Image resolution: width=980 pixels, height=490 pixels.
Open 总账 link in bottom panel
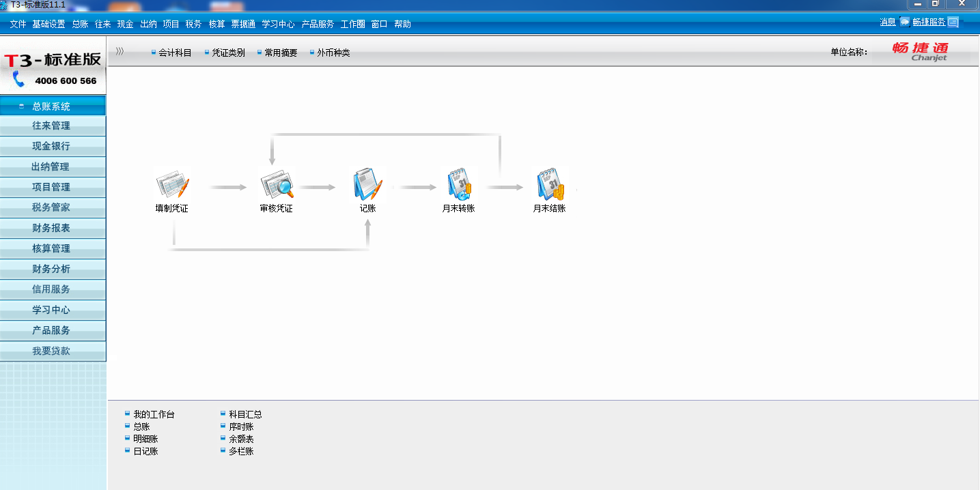pos(142,427)
